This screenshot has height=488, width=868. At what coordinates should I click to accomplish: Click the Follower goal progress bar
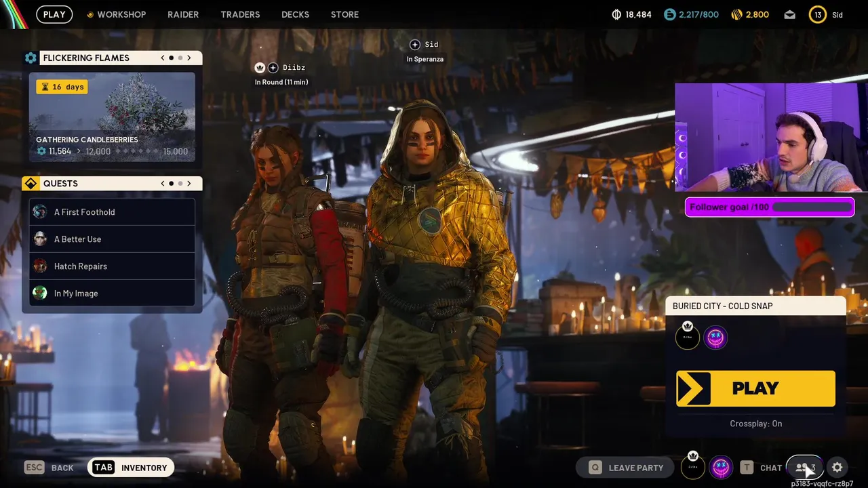(770, 207)
